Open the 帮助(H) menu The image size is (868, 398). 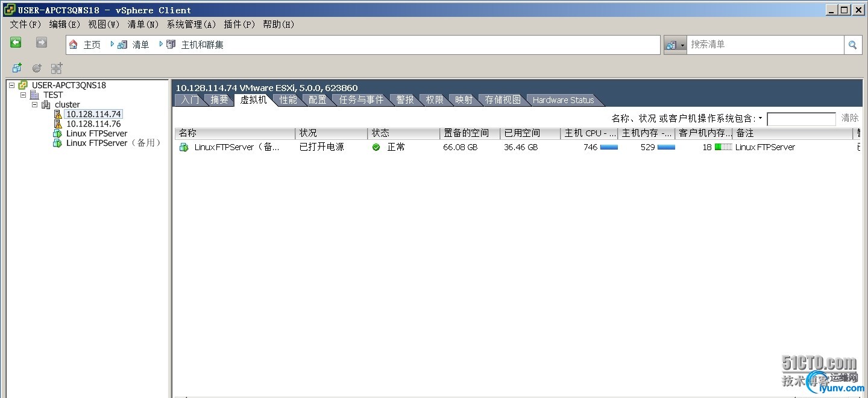(278, 24)
